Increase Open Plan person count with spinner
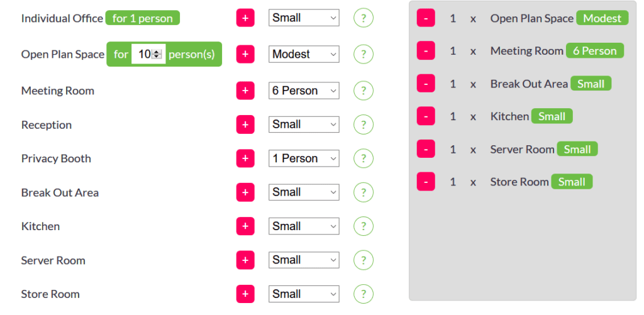This screenshot has height=315, width=644. (x=157, y=52)
